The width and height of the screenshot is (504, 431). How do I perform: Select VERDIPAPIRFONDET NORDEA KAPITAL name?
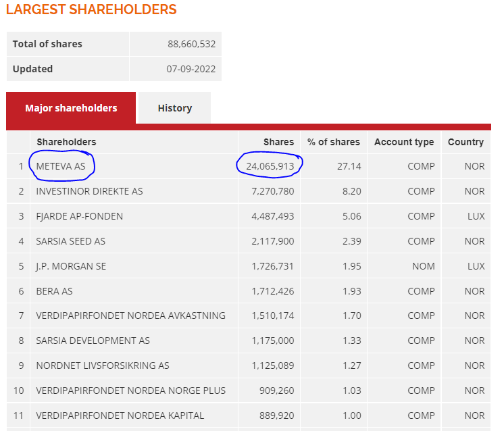(x=120, y=415)
